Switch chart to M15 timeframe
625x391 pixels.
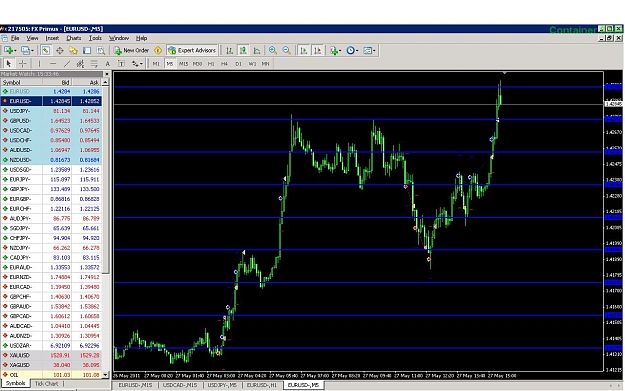click(183, 63)
